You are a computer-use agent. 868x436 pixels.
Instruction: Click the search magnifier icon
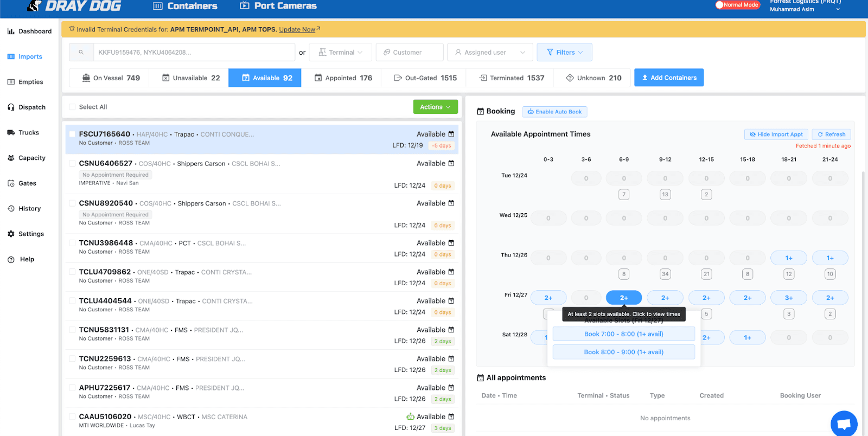pyautogui.click(x=81, y=53)
